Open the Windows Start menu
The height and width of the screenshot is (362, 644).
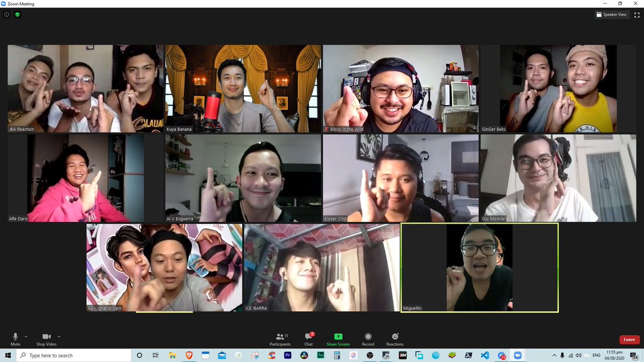tap(8, 355)
